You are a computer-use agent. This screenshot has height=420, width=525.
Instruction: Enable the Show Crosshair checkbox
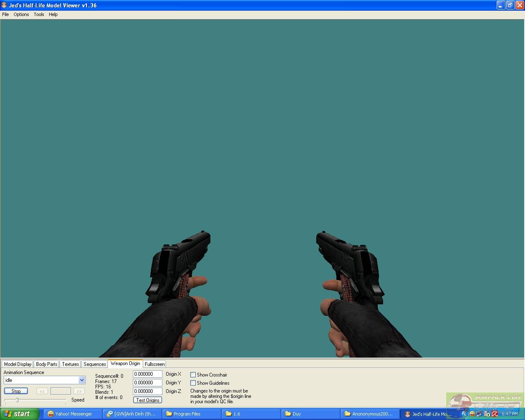(x=193, y=375)
